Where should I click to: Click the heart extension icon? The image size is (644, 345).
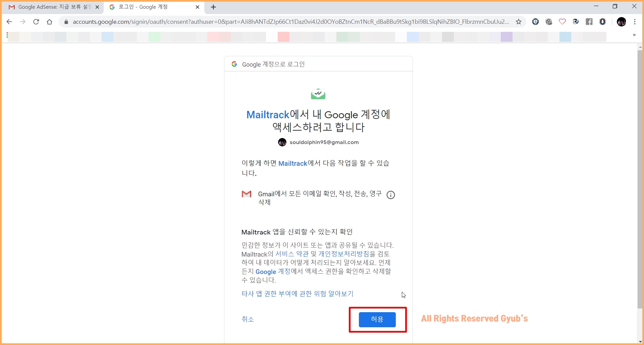[x=562, y=22]
